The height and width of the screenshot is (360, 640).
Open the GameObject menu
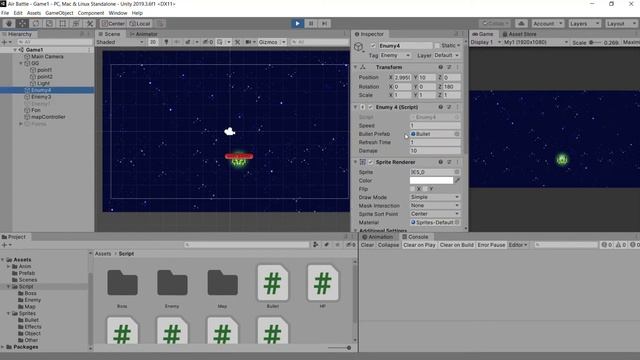pyautogui.click(x=59, y=13)
